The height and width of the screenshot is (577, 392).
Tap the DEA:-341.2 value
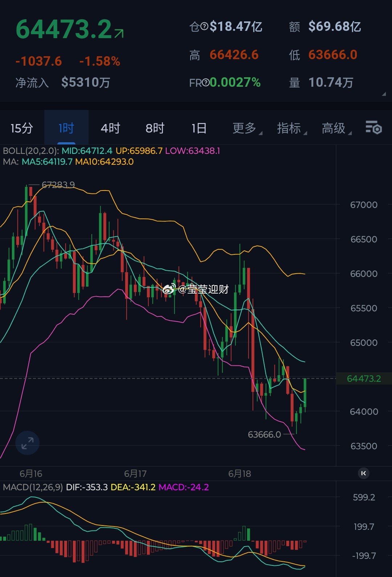click(x=133, y=487)
